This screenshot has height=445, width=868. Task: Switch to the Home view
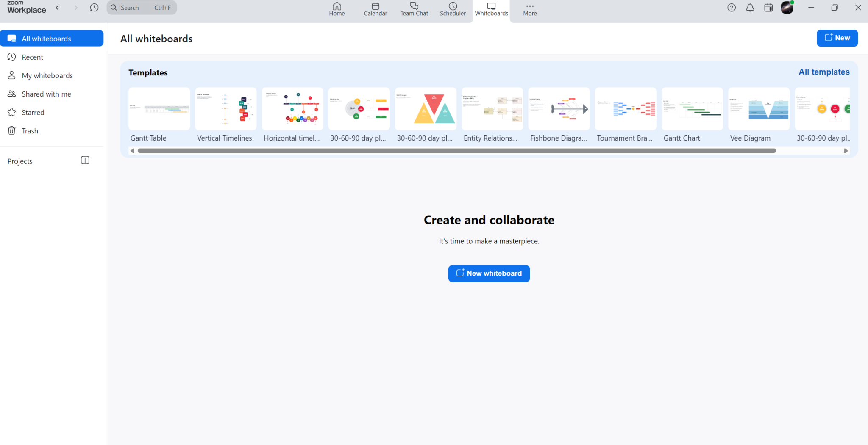[x=337, y=9]
